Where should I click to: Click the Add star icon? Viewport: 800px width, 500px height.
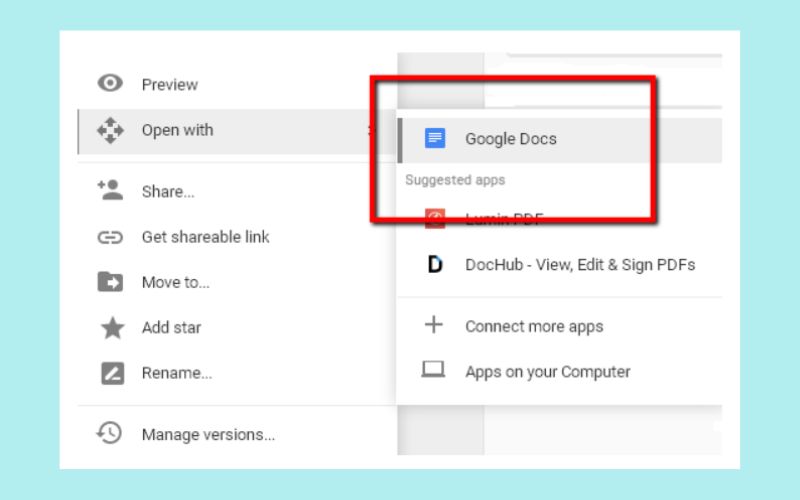(x=112, y=328)
